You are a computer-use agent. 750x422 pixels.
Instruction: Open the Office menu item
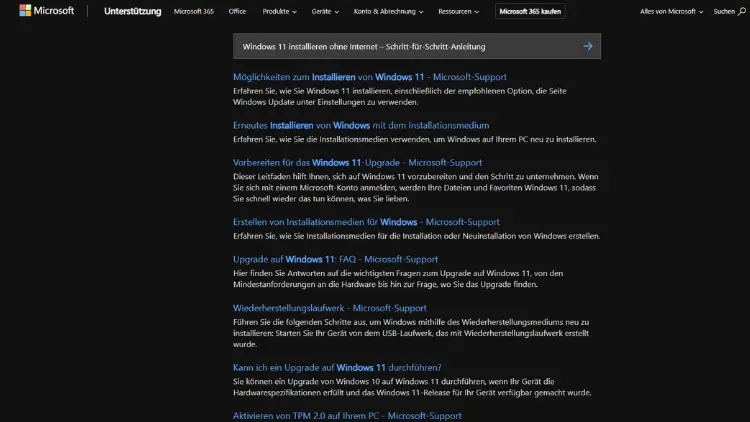(237, 11)
